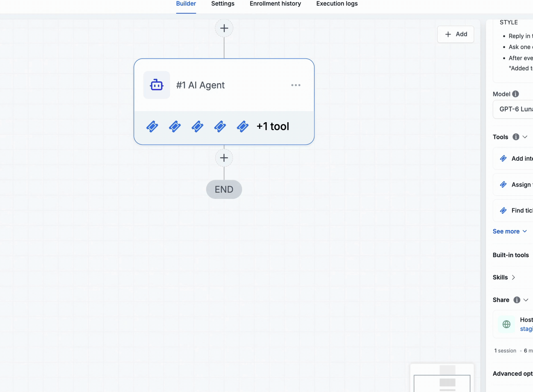The image size is (533, 392).
Task: Click the ticket icon on the Add tool row
Action: tap(503, 158)
